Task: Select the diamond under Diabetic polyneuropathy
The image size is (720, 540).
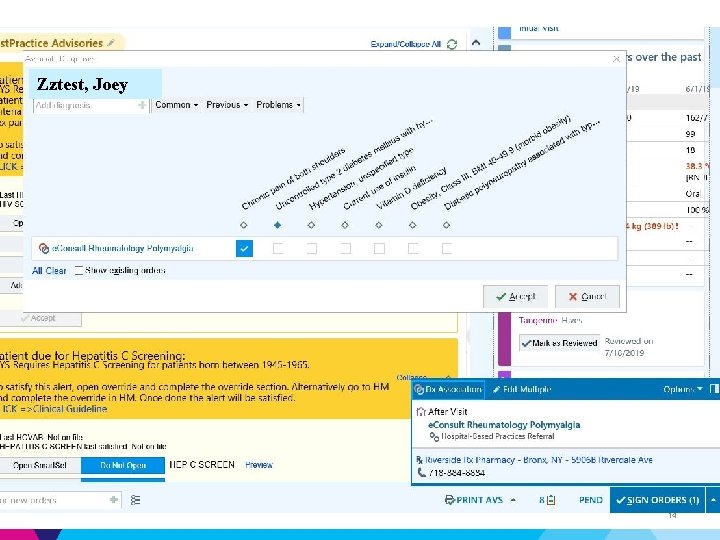Action: tap(446, 225)
